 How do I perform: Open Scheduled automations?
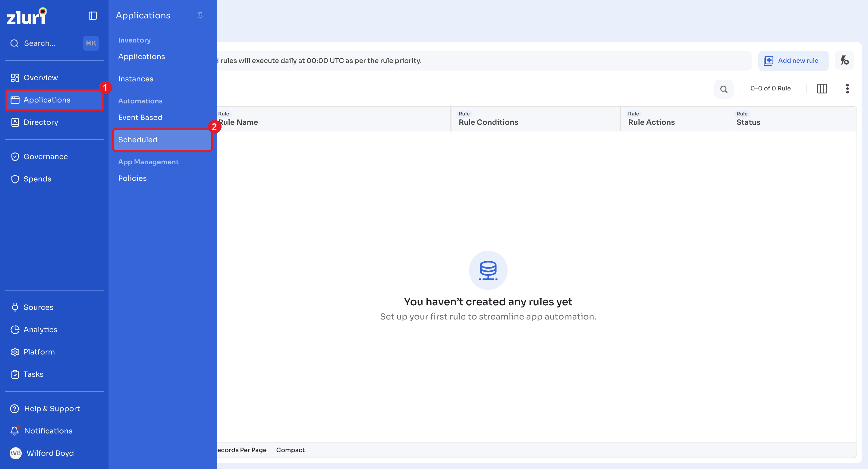coord(162,140)
